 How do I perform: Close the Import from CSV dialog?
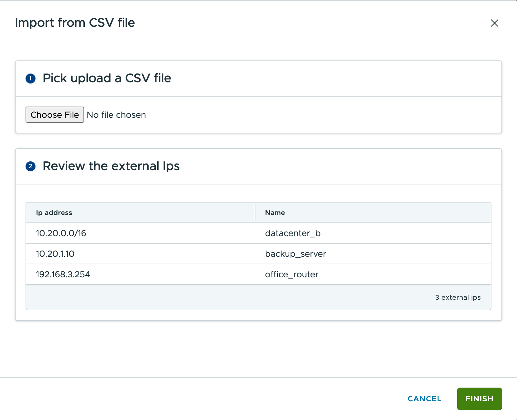point(494,23)
